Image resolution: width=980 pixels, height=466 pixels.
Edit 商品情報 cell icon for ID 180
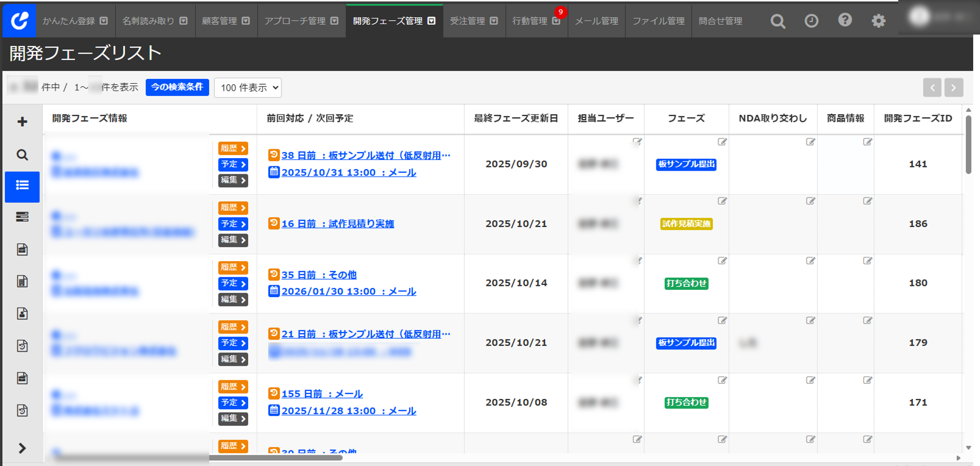click(x=868, y=261)
